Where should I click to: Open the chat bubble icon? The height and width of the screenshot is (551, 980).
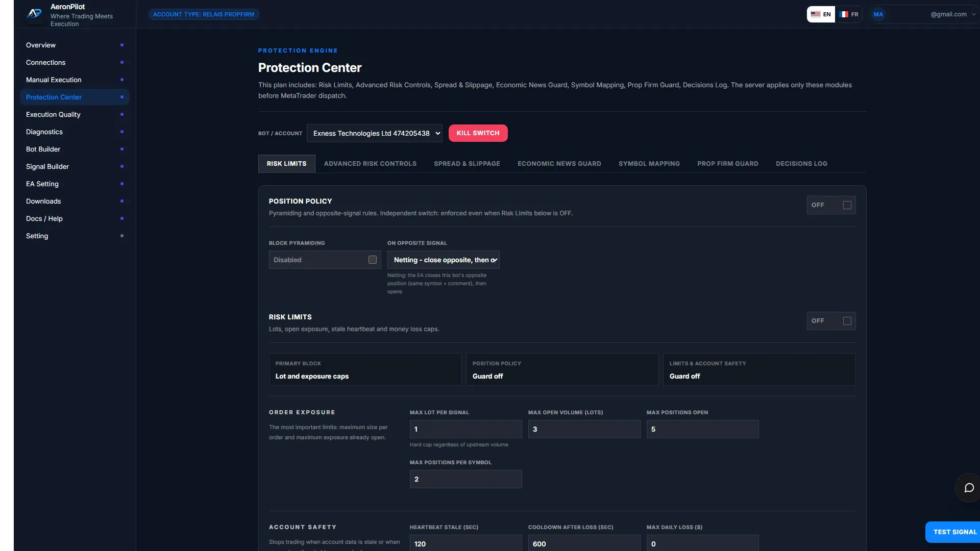pos(969,488)
